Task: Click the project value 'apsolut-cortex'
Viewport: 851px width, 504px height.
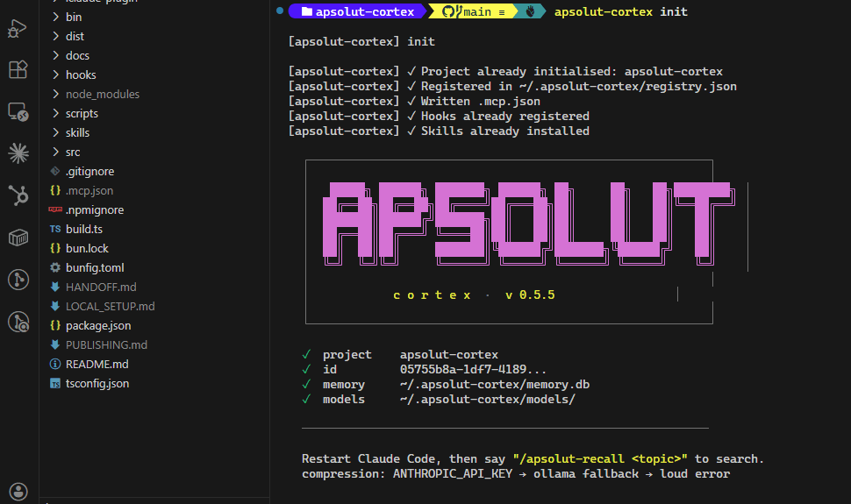Action: [449, 355]
